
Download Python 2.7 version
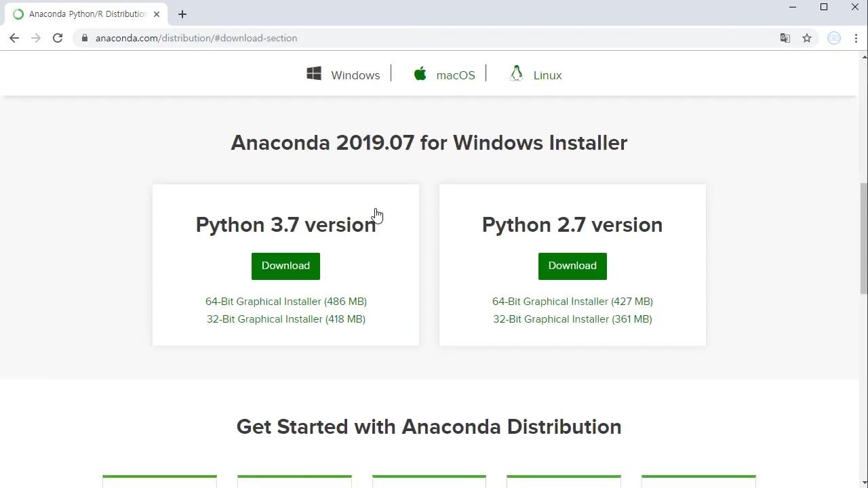(x=572, y=266)
